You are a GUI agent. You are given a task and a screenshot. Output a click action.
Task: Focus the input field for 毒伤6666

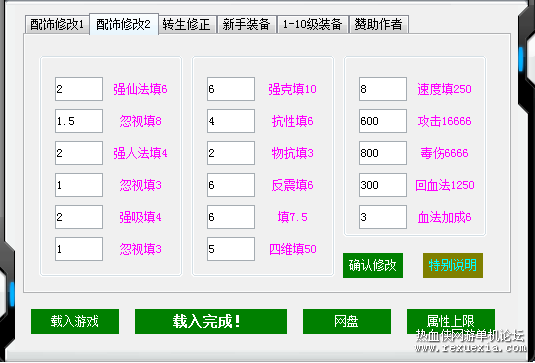382,153
